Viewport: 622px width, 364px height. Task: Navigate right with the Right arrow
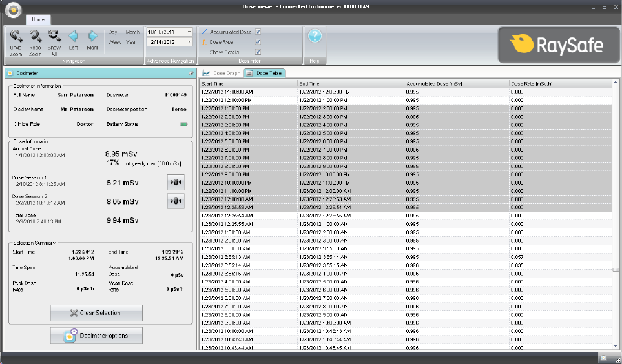[x=92, y=36]
